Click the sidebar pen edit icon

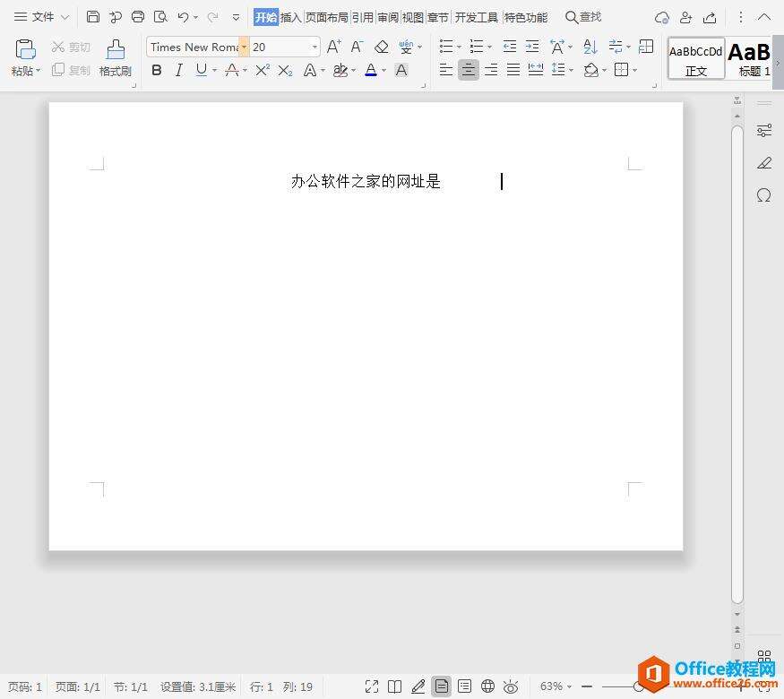[x=764, y=163]
